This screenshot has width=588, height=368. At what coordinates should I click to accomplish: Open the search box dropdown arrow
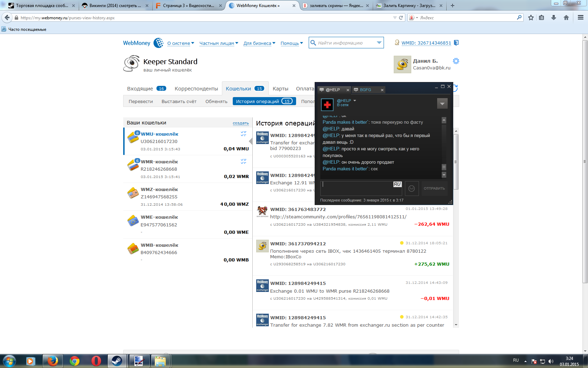coord(379,43)
